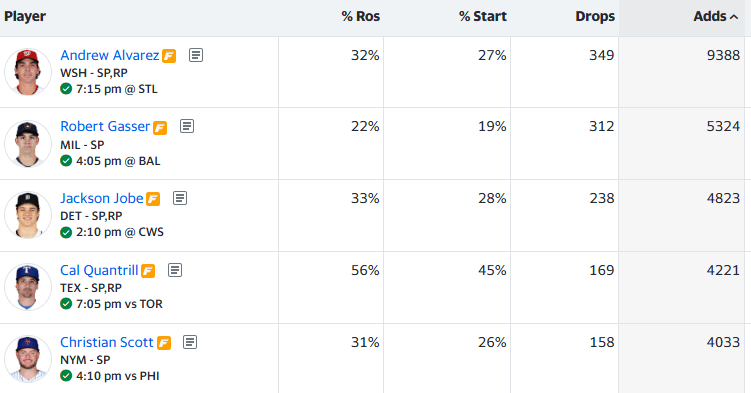Image resolution: width=751 pixels, height=393 pixels.
Task: Open player notes for Andrew Alvarez
Action: coord(195,55)
